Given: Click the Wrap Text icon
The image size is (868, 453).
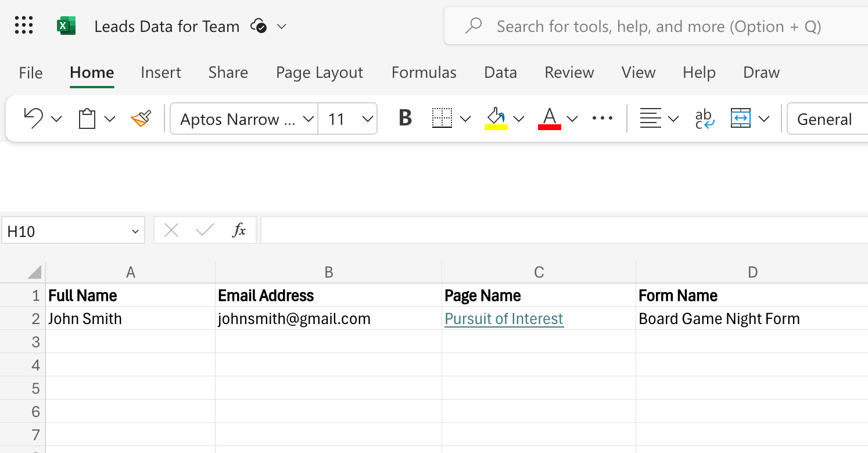Looking at the screenshot, I should (704, 118).
